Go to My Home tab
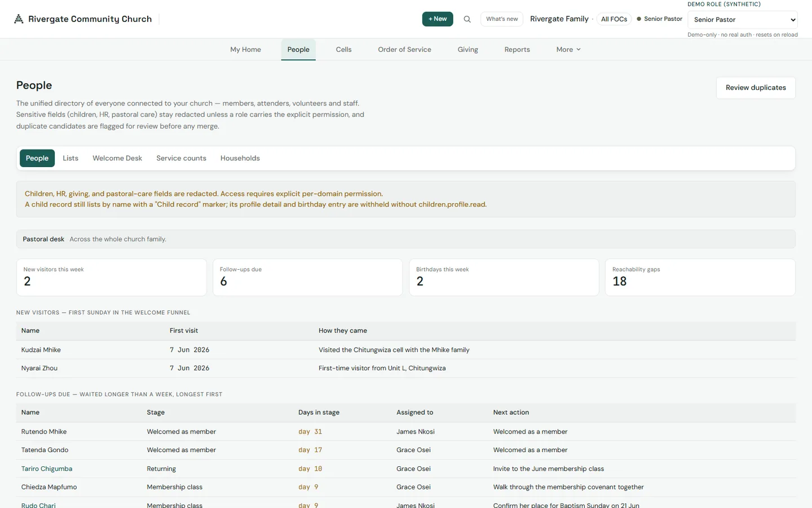 (x=245, y=50)
